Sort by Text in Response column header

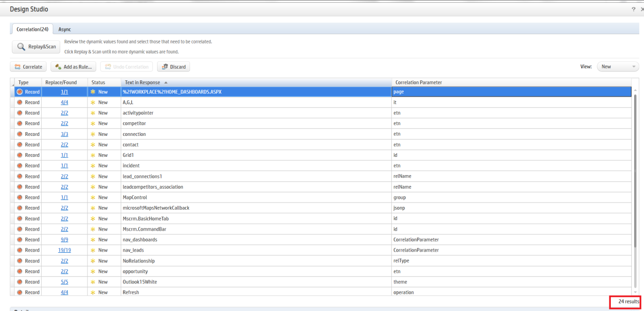coord(256,82)
